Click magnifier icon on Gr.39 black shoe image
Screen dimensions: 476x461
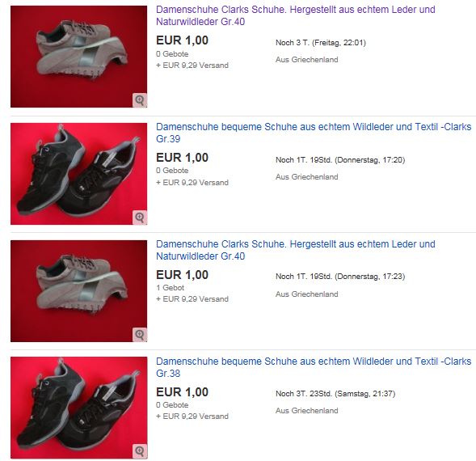click(140, 218)
